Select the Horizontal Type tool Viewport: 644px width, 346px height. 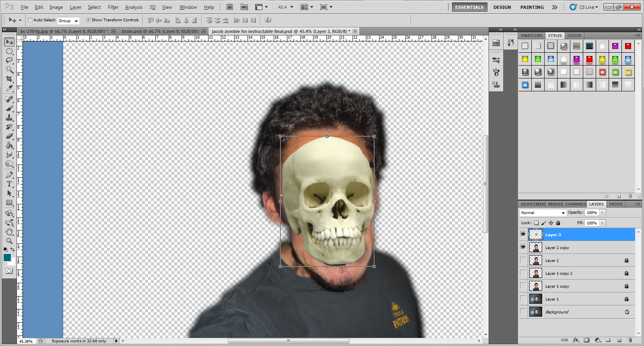(9, 184)
